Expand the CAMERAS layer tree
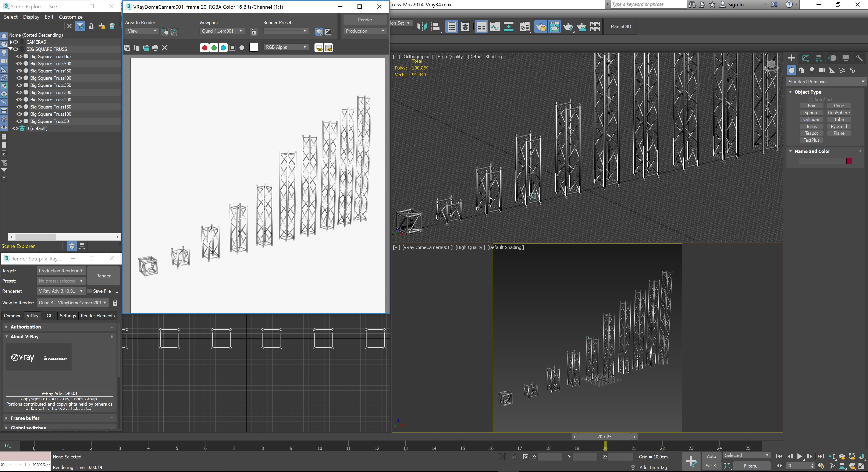This screenshot has height=472, width=868. pyautogui.click(x=11, y=42)
